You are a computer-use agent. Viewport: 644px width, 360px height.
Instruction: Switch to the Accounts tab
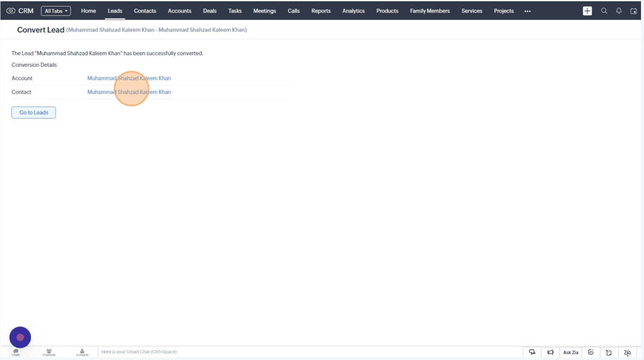coord(179,11)
